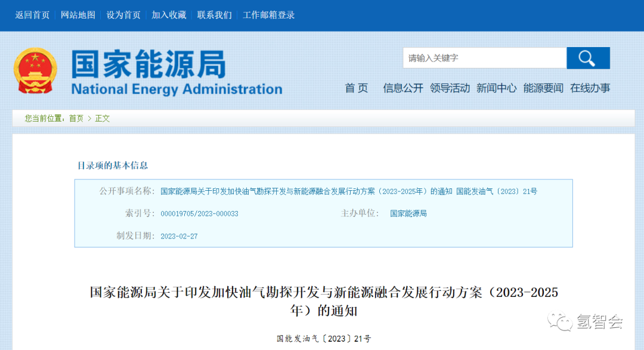Click the 索引号 field label
This screenshot has height=350, width=644.
[140, 213]
